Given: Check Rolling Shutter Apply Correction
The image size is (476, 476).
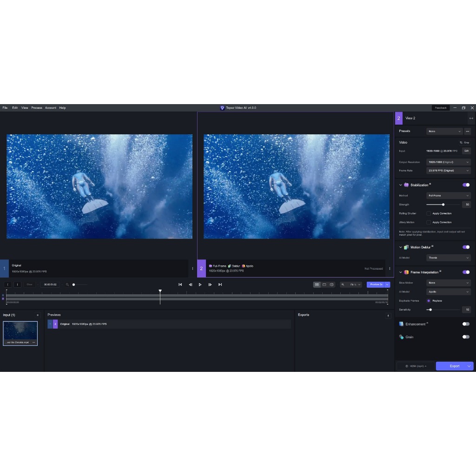Looking at the screenshot, I should pos(429,213).
